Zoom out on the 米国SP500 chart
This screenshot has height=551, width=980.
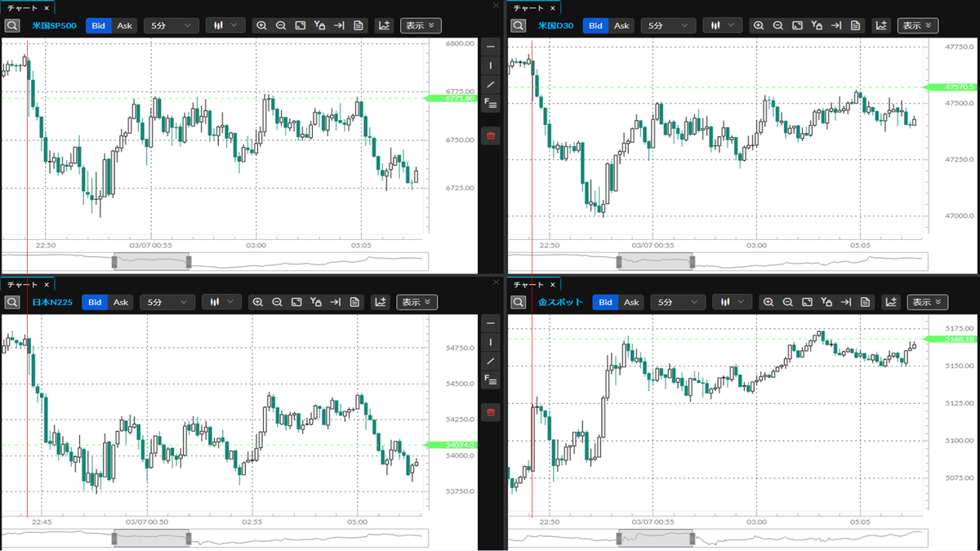[281, 25]
